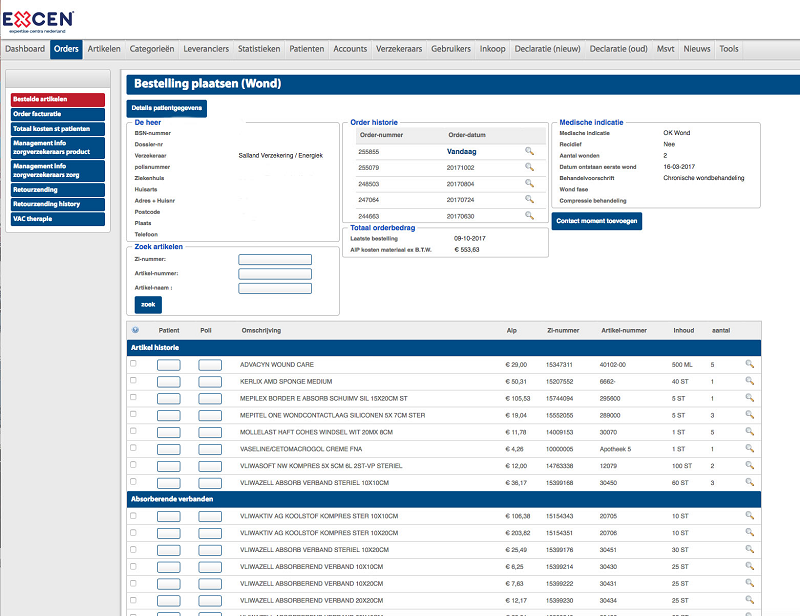Open Verzekeraars tab
800x616 pixels.
399,49
